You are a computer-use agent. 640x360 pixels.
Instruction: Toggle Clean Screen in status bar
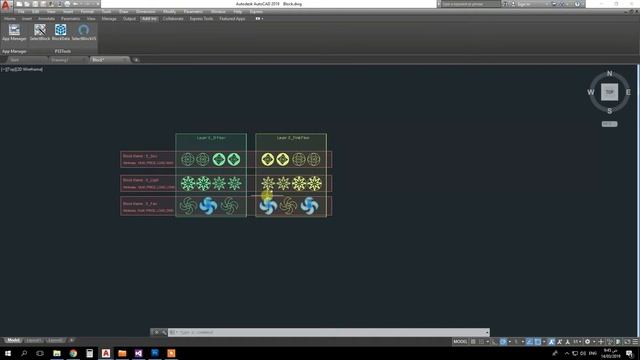[x=627, y=342]
